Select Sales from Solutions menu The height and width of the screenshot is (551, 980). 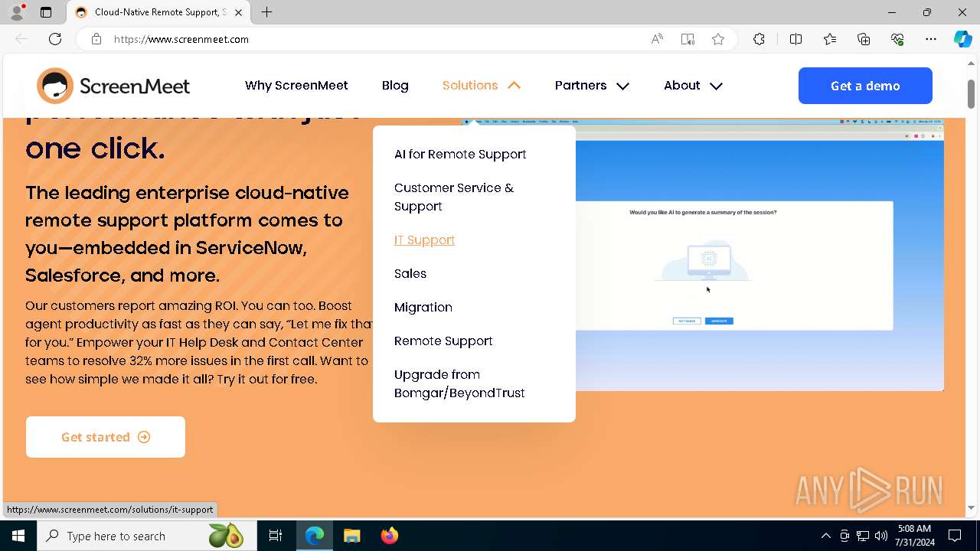pyautogui.click(x=410, y=273)
